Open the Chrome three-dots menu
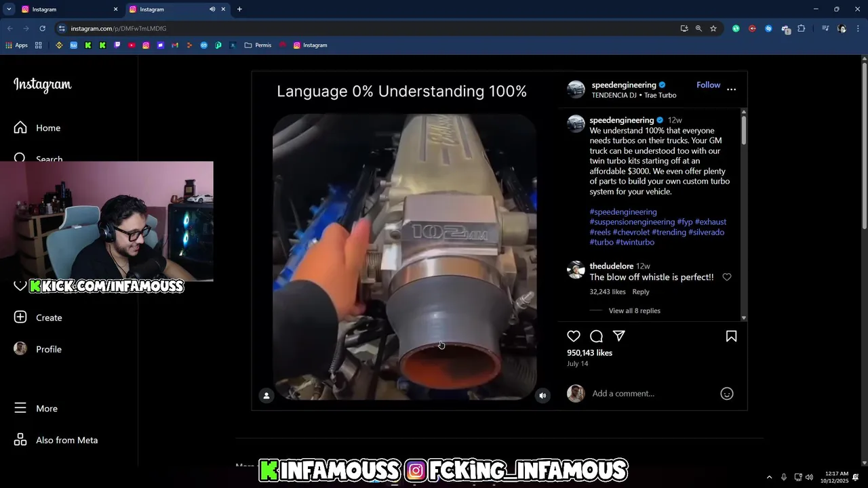 click(x=858, y=28)
